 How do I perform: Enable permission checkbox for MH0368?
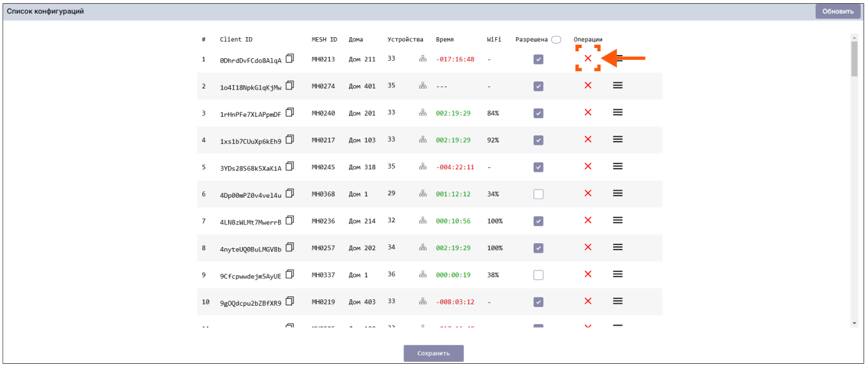[538, 194]
